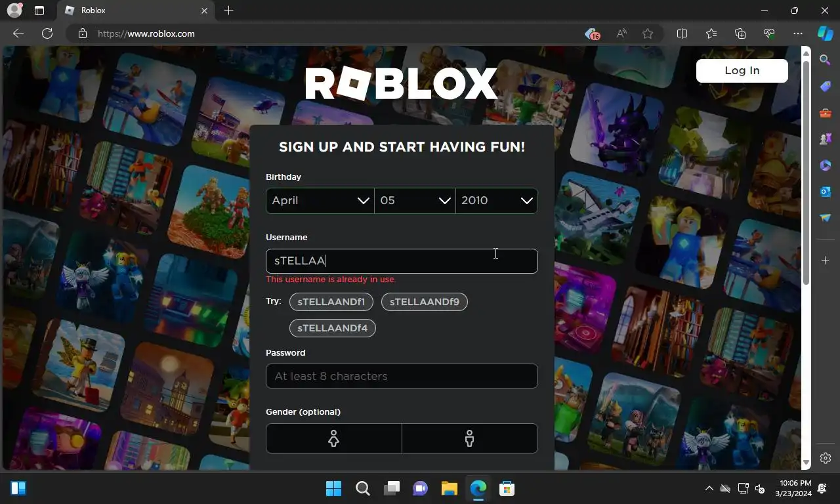Choose suggested username sTELLAANDf4
The width and height of the screenshot is (840, 504).
coord(333,328)
